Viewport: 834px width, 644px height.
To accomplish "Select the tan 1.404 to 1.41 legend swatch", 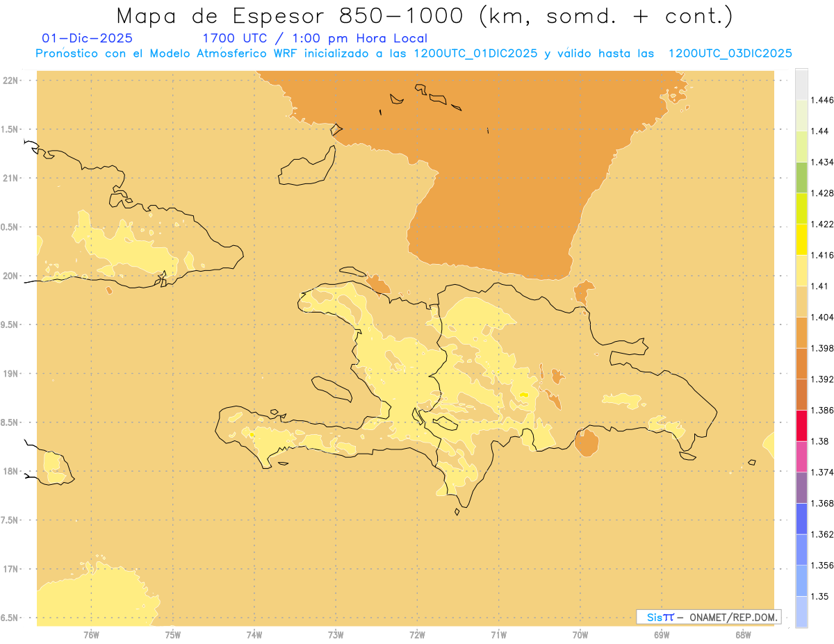I will click(801, 302).
